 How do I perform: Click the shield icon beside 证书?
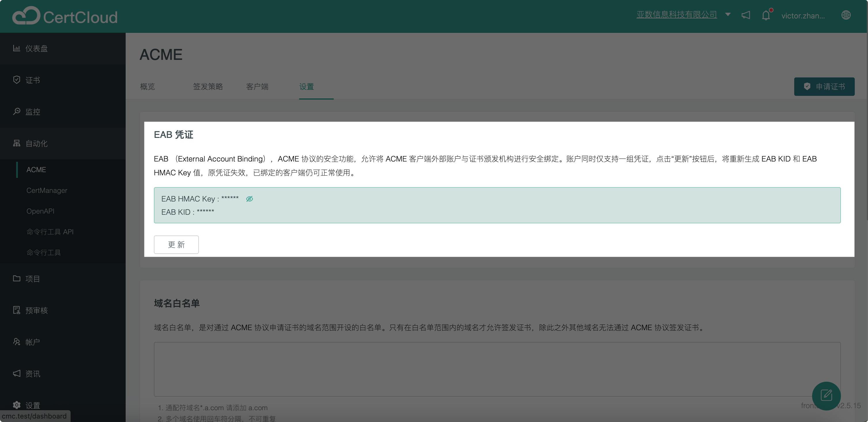click(x=16, y=80)
